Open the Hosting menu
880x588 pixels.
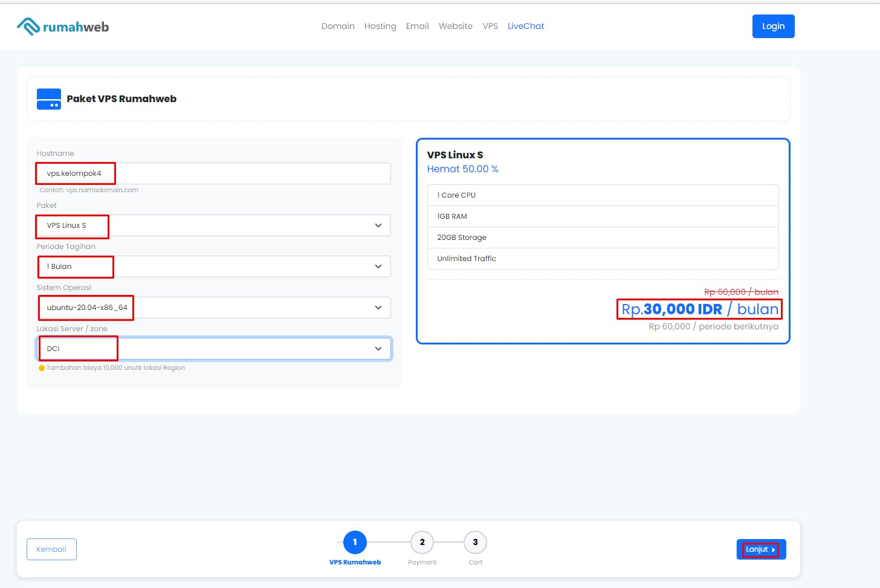[380, 26]
